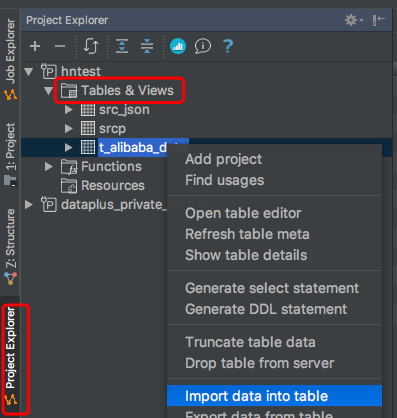Image resolution: width=397 pixels, height=418 pixels.
Task: Hide the Project Explorer panel with the collapse icon
Action: tap(379, 20)
